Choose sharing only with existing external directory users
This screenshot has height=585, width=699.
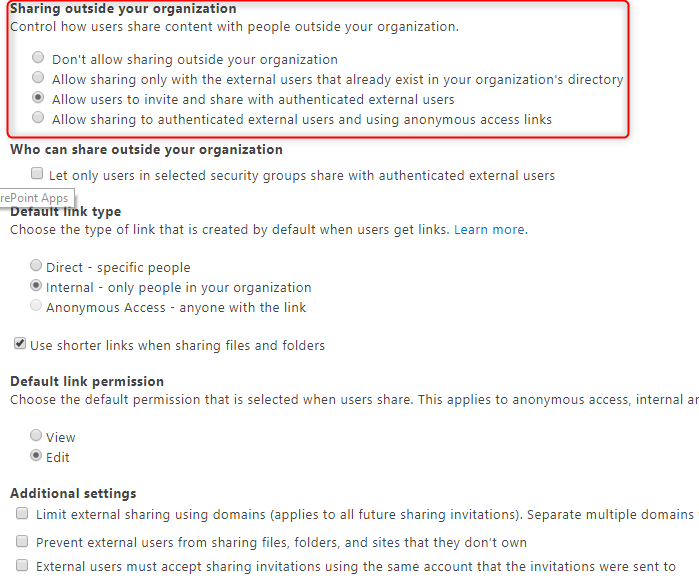tap(38, 78)
